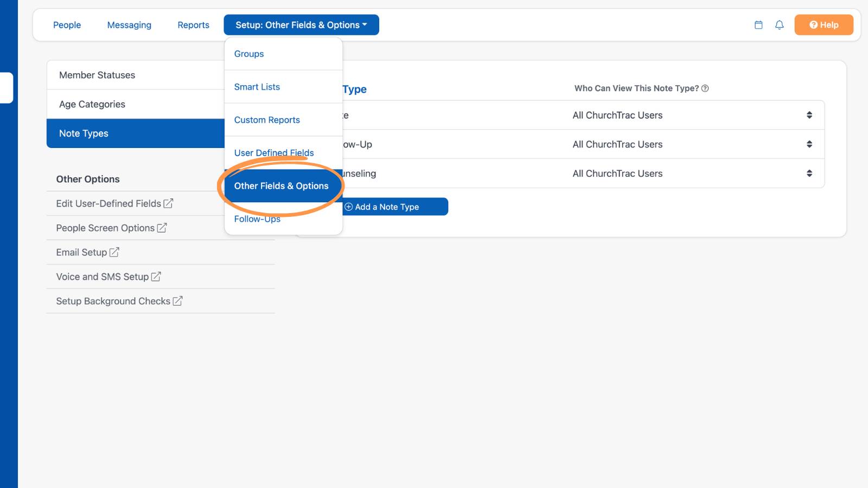The image size is (868, 488).
Task: Click the help icon beside Who Can View This Note Type
Action: click(x=705, y=88)
